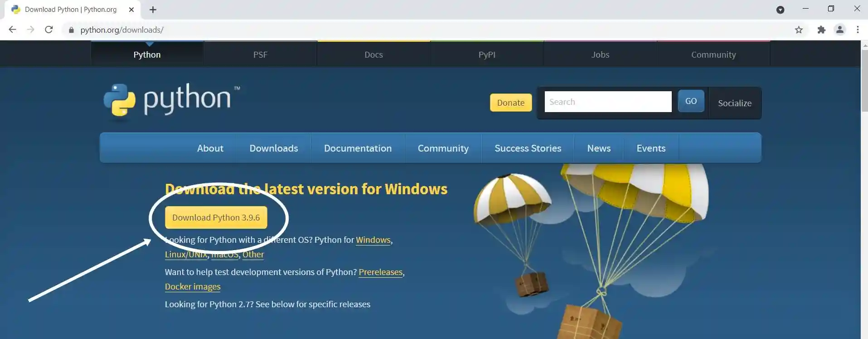Open the PSF top navigation tab
868x339 pixels.
260,54
